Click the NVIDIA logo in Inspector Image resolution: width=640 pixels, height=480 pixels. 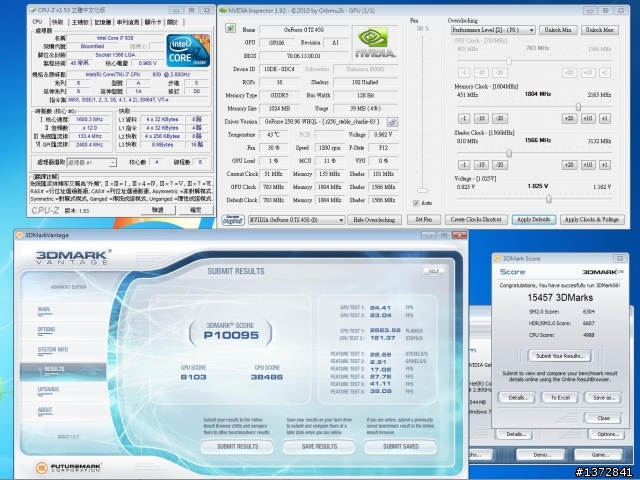click(375, 42)
